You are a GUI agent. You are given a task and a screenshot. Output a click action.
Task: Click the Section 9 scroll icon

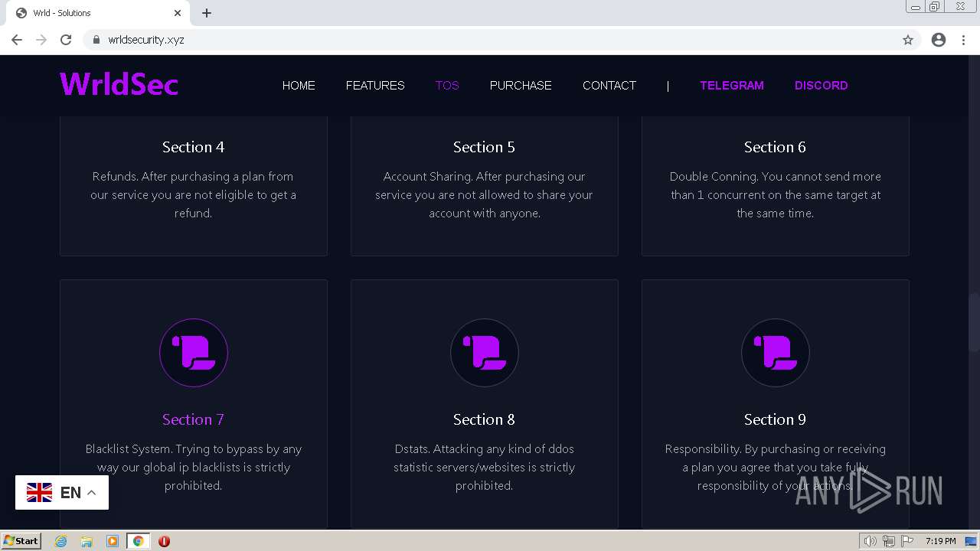click(776, 353)
